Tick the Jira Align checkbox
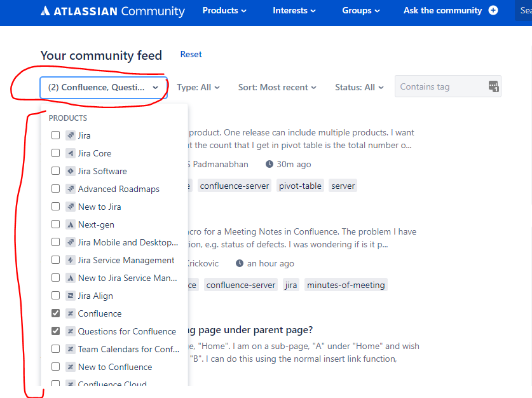The height and width of the screenshot is (398, 532). pos(56,296)
